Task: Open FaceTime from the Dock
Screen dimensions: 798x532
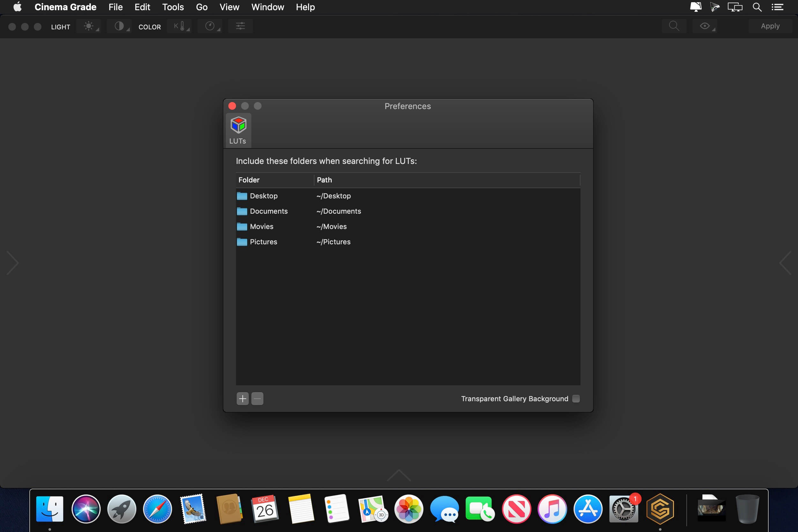Action: (x=480, y=509)
